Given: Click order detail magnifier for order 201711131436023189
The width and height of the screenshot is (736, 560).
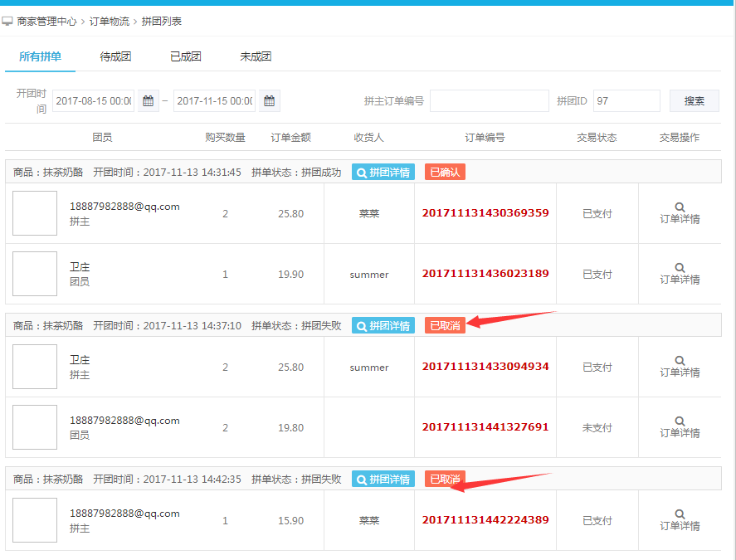Looking at the screenshot, I should point(680,268).
